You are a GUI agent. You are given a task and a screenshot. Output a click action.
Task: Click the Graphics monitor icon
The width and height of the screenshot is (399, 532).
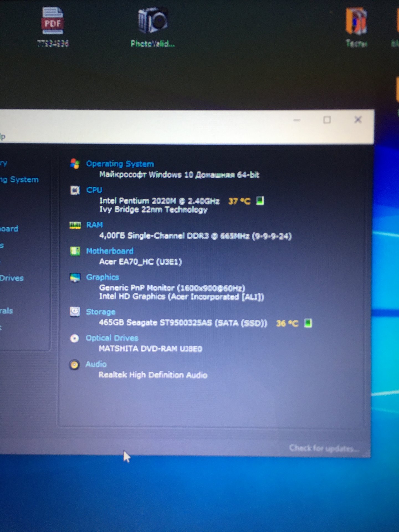75,277
